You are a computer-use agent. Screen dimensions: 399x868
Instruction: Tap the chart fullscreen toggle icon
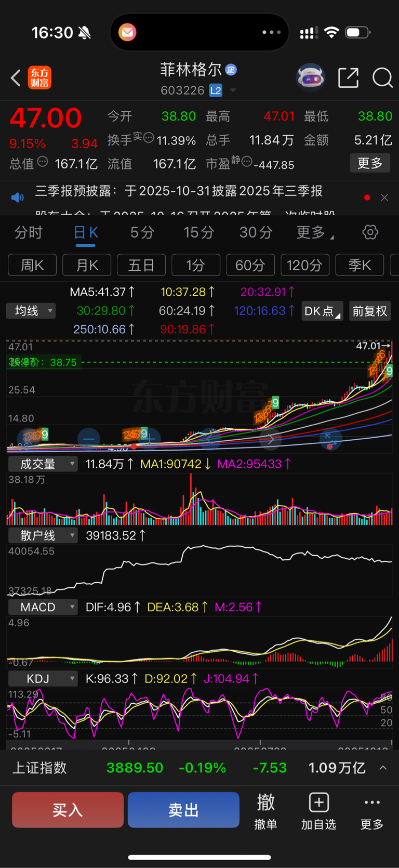tap(331, 439)
